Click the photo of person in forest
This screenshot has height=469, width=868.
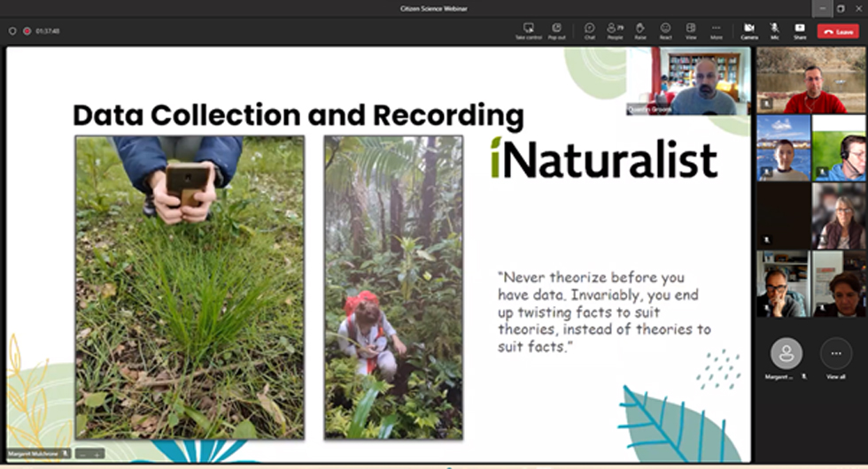pyautogui.click(x=393, y=288)
